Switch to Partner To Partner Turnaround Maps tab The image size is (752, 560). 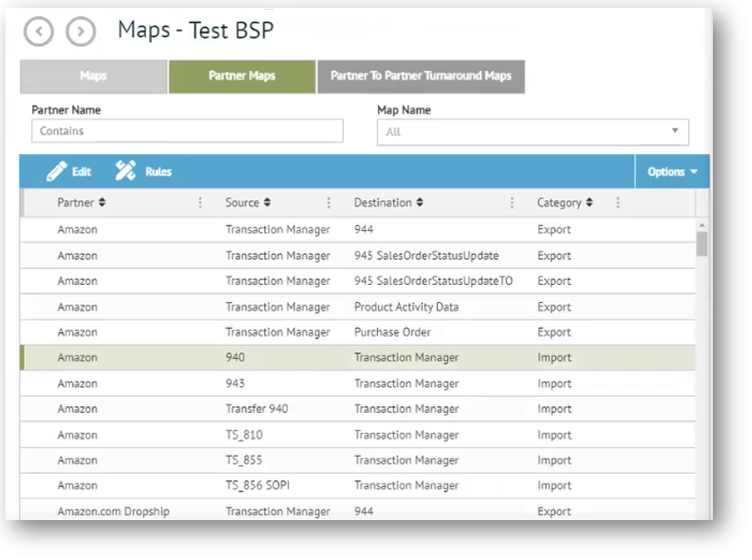(x=420, y=77)
